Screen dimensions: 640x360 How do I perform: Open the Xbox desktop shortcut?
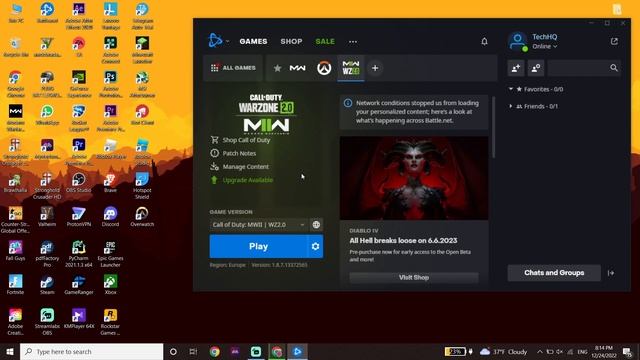tap(110, 285)
